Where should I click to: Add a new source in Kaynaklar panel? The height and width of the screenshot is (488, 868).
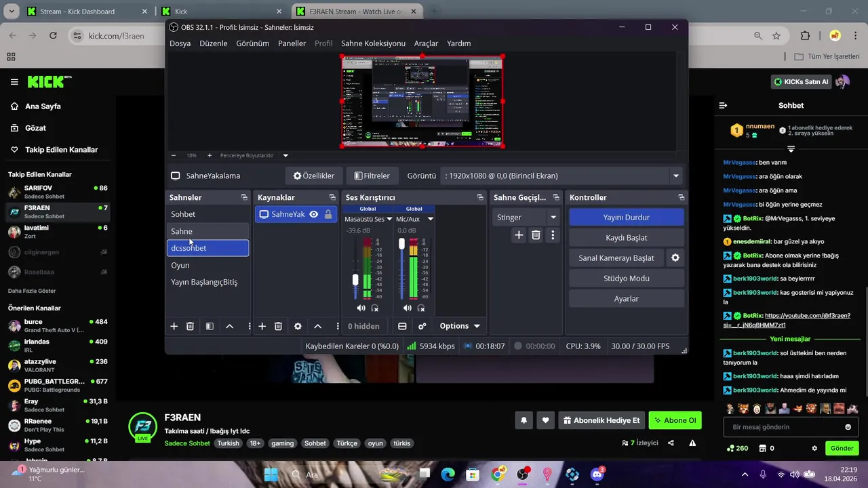point(262,326)
